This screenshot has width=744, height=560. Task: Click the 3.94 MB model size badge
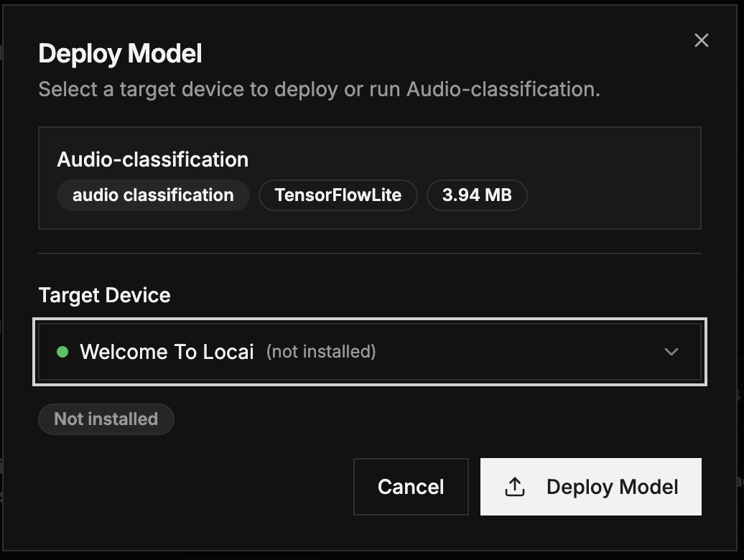(477, 195)
